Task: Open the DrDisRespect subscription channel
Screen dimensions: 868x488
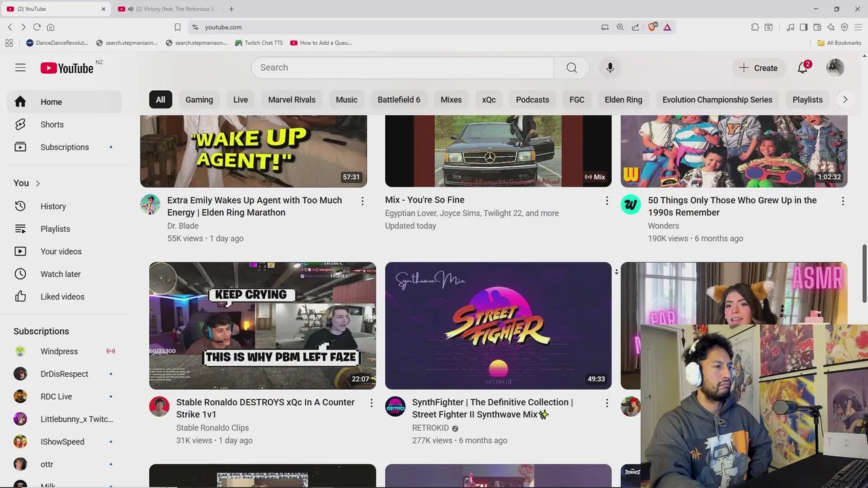Action: [x=64, y=374]
